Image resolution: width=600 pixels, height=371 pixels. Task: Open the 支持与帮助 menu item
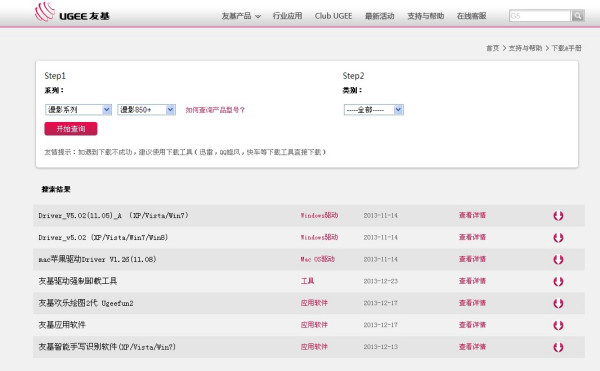coord(426,16)
